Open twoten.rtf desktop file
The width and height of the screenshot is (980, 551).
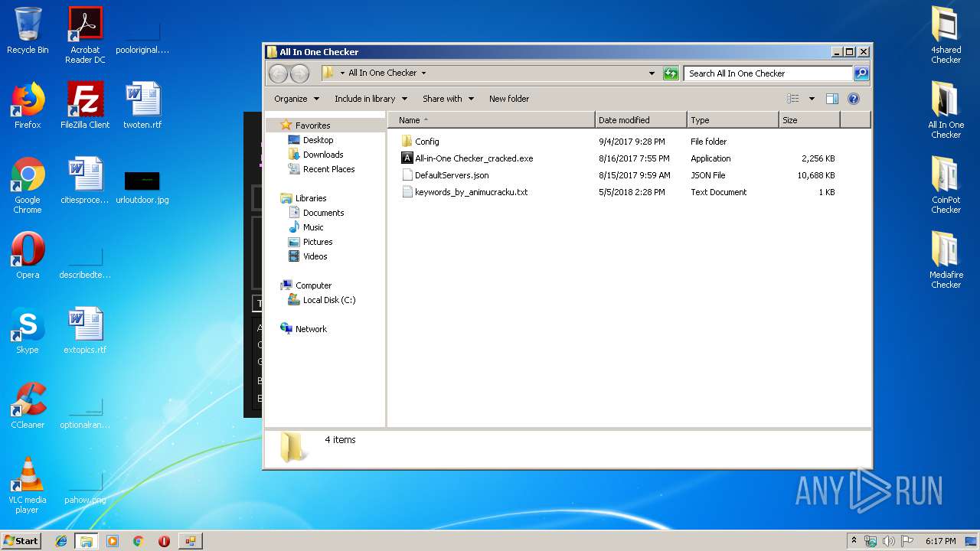click(x=142, y=106)
